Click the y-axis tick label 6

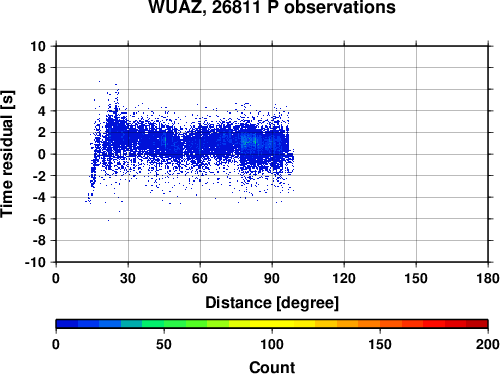pos(42,89)
